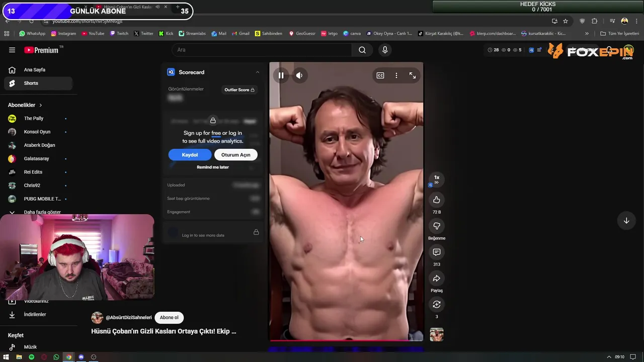The height and width of the screenshot is (362, 644).
Task: Expand hidden bookmarks overflow chevron
Action: pyautogui.click(x=587, y=34)
